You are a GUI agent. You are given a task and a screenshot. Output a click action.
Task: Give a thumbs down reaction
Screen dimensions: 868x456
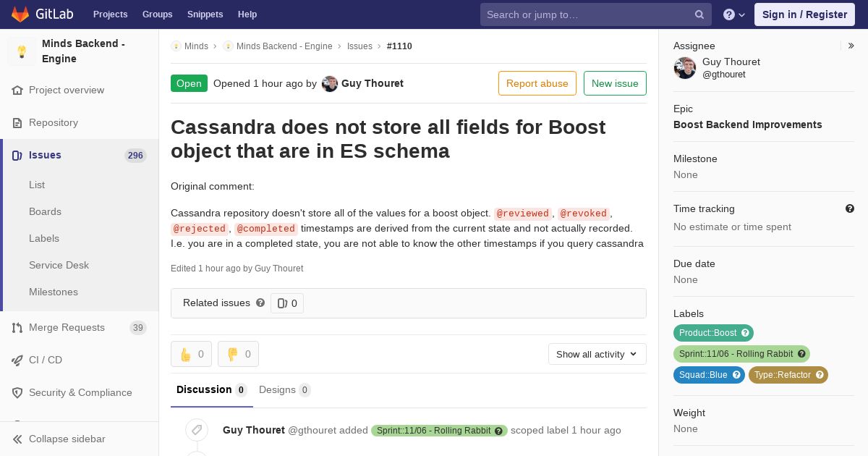tap(238, 354)
